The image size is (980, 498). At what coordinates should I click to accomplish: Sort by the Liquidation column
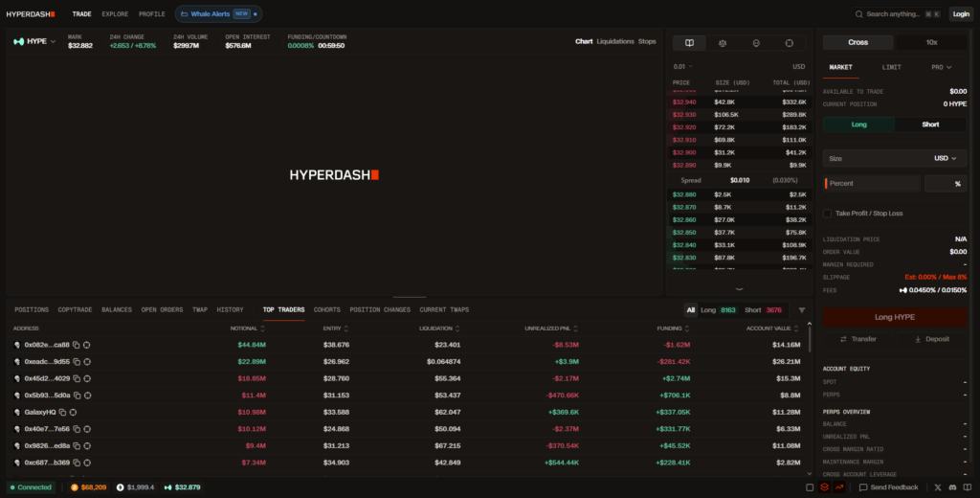tap(439, 328)
